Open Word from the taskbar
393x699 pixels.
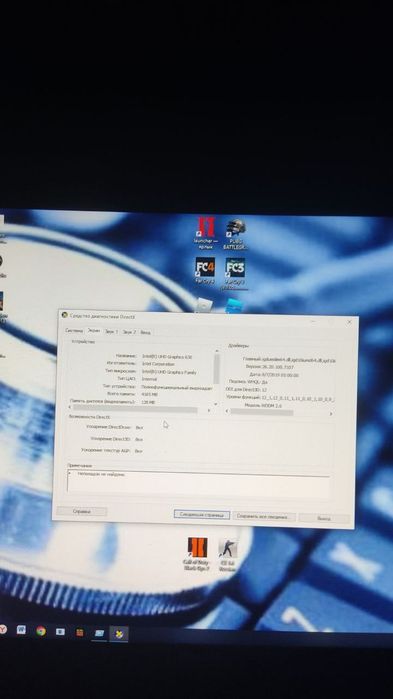[21, 630]
